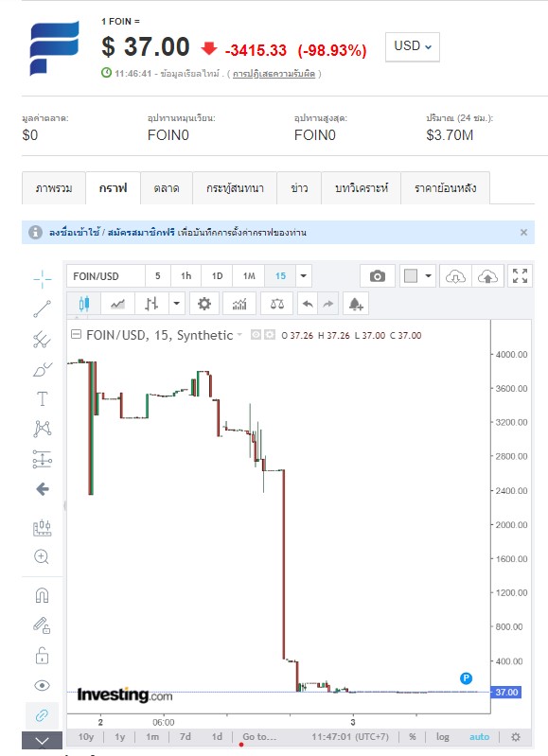Open the USD currency dropdown
Screen dimensions: 548x756
413,46
